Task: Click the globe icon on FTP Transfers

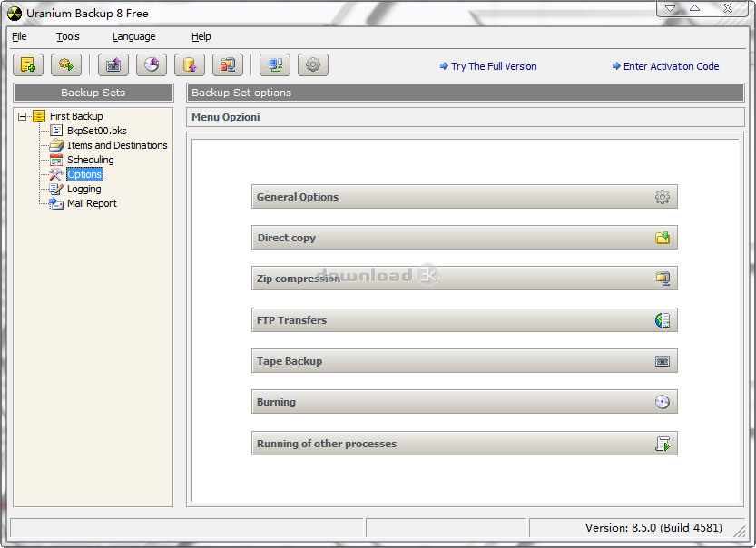Action: [x=663, y=320]
